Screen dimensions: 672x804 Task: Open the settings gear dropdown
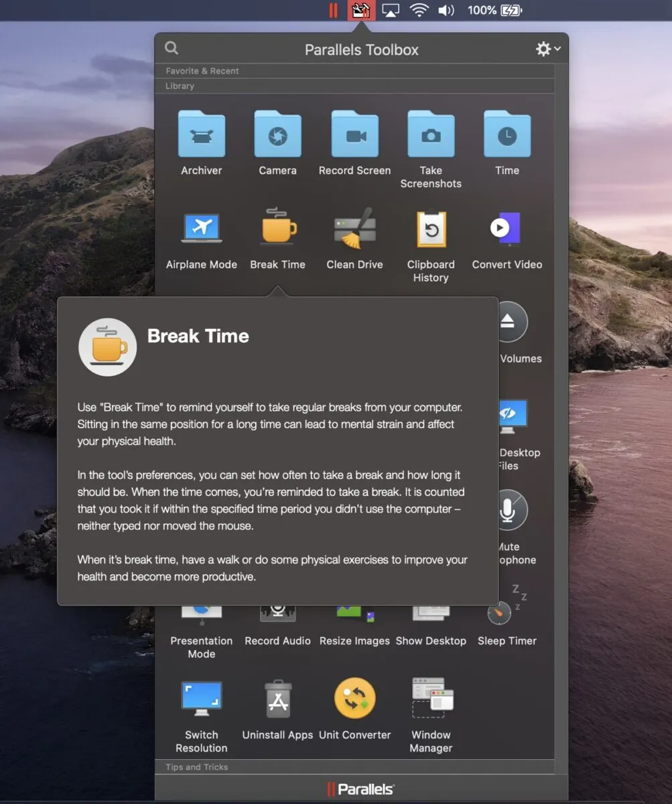coord(545,48)
